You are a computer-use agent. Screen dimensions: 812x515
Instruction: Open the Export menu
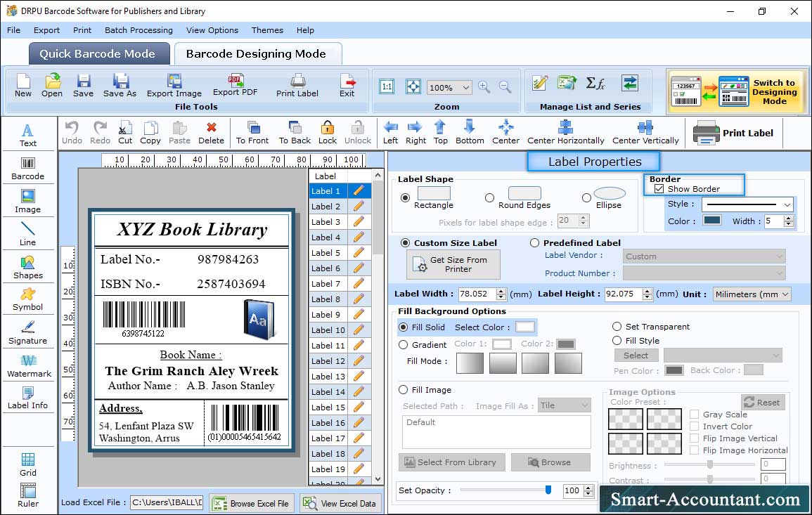point(46,30)
